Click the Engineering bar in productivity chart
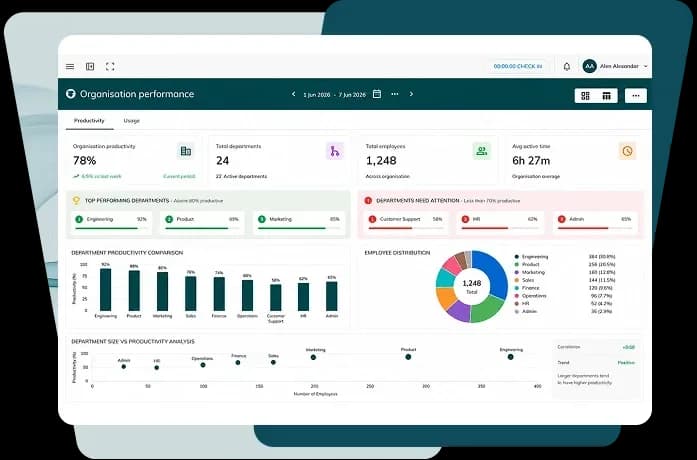This screenshot has height=460, width=697. click(105, 290)
